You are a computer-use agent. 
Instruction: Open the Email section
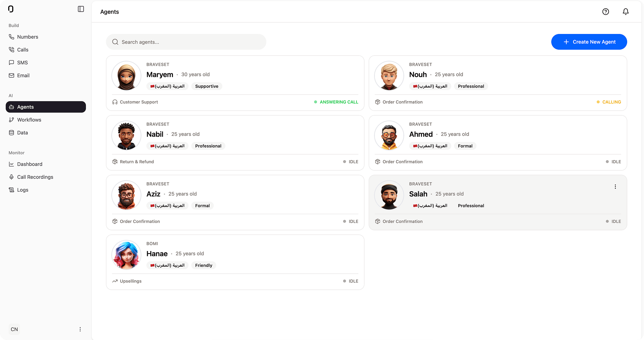23,75
